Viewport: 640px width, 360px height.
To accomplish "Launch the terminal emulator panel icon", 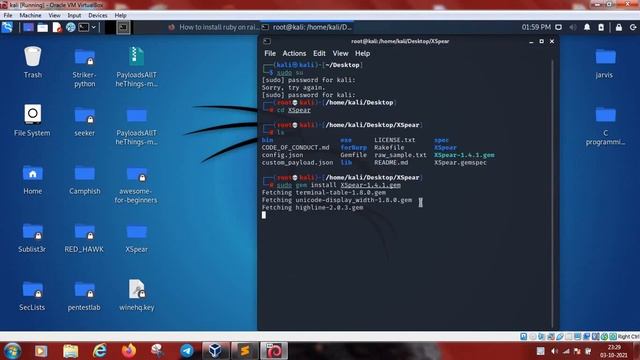I will pyautogui.click(x=84, y=27).
